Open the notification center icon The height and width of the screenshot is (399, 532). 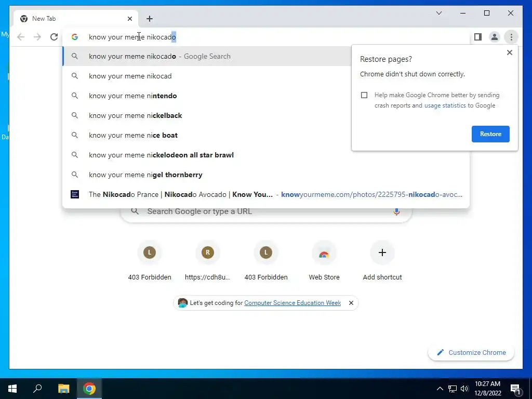pyautogui.click(x=515, y=389)
